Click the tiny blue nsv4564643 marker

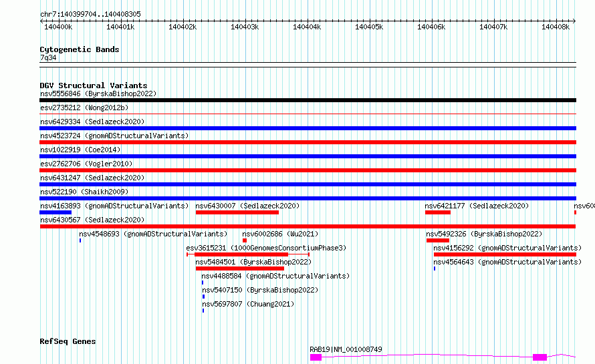click(435, 268)
